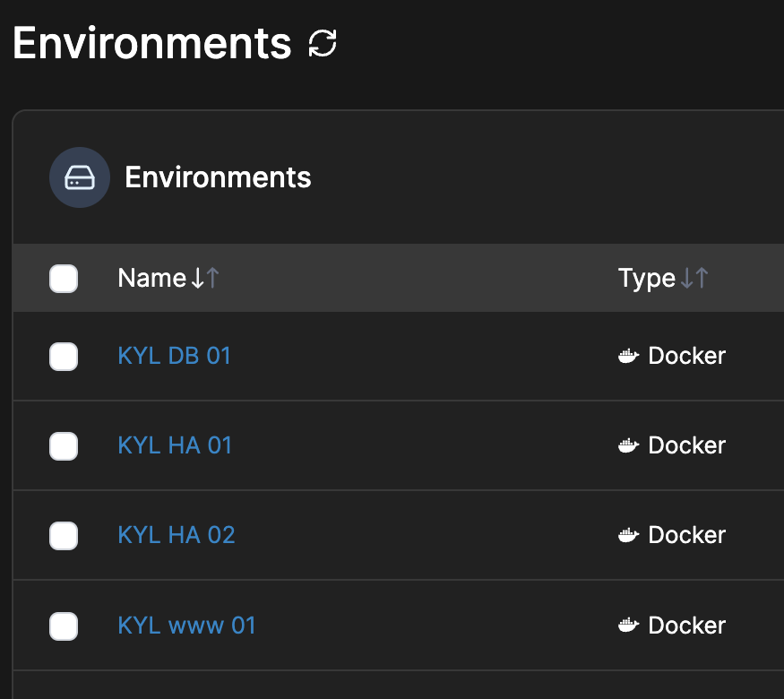Viewport: 784px width, 699px height.
Task: Check the checkbox next to KYL www 01
Action: click(64, 626)
